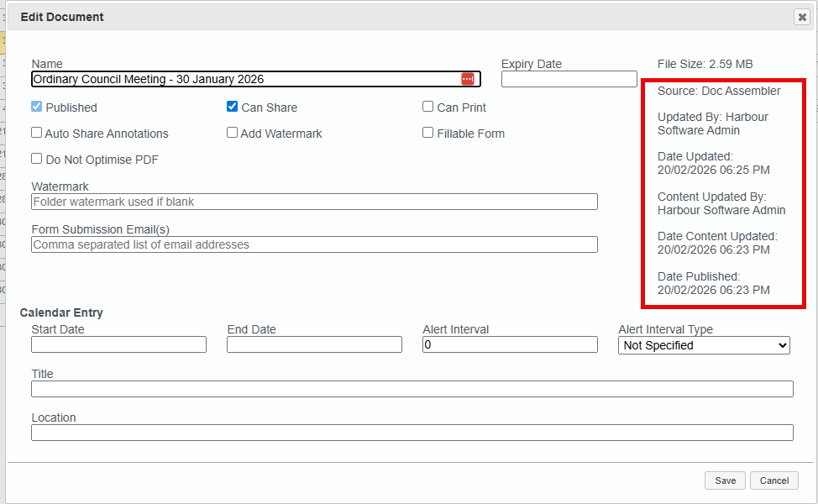Enable Do Not Optimise PDF
The height and width of the screenshot is (504, 818).
35,158
